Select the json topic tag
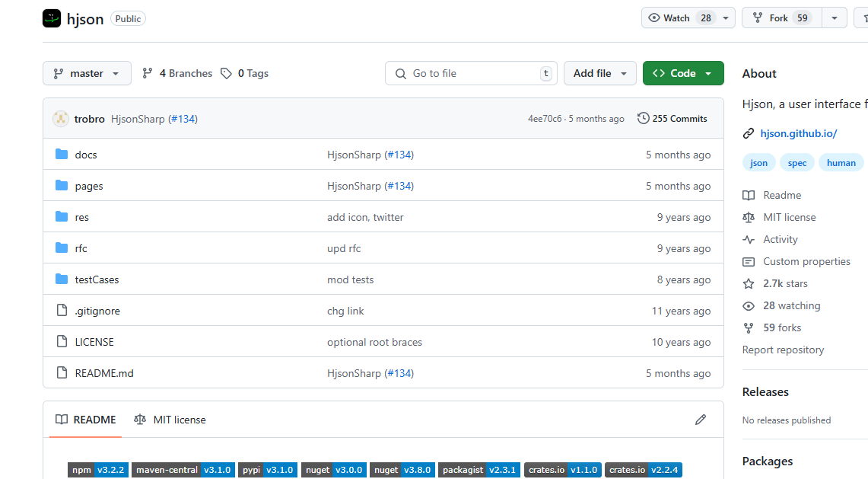The height and width of the screenshot is (479, 868). tap(758, 162)
